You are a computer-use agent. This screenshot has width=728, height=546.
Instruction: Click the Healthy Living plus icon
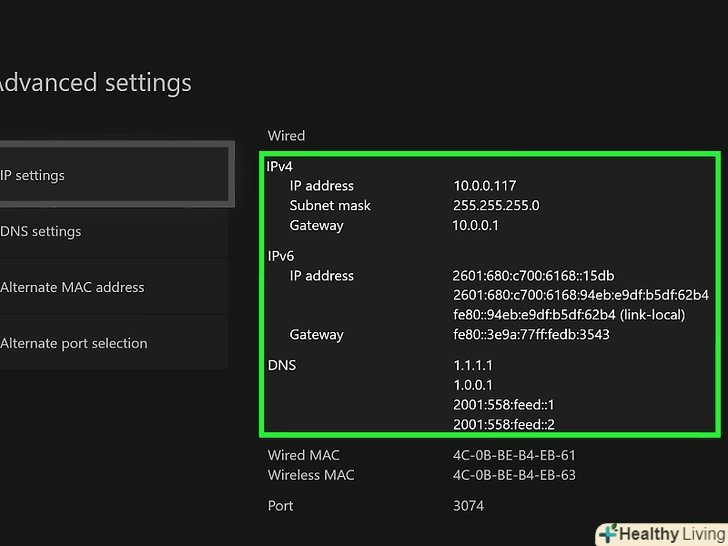click(607, 533)
